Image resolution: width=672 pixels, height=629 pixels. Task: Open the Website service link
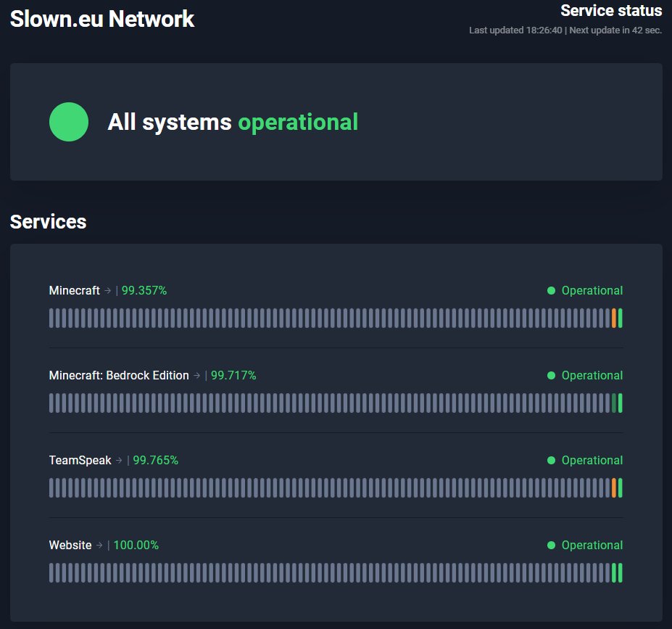[x=70, y=545]
